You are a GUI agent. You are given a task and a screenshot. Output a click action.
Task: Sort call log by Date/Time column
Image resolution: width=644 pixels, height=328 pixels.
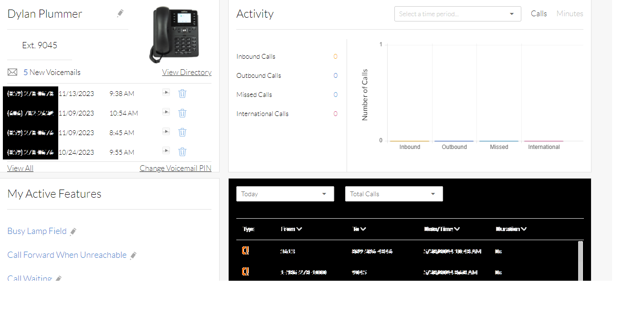442,229
